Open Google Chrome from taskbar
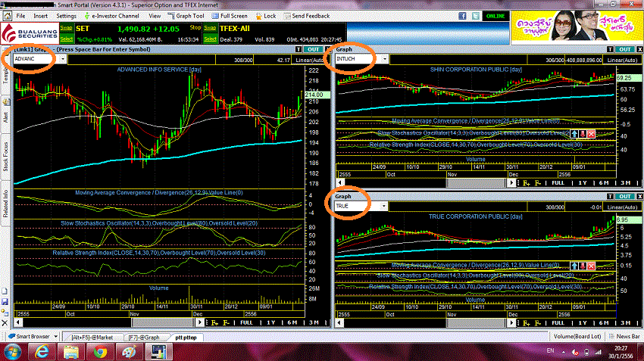 (x=100, y=352)
